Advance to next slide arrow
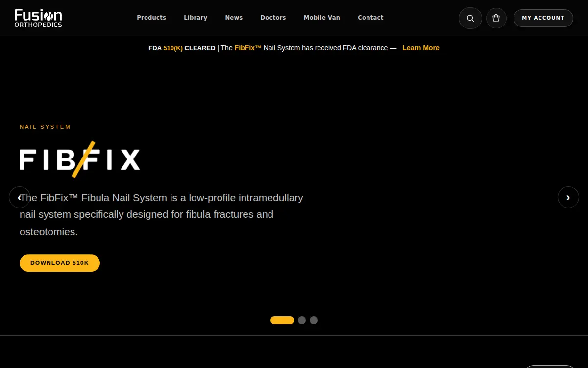The image size is (588, 368). [x=568, y=197]
